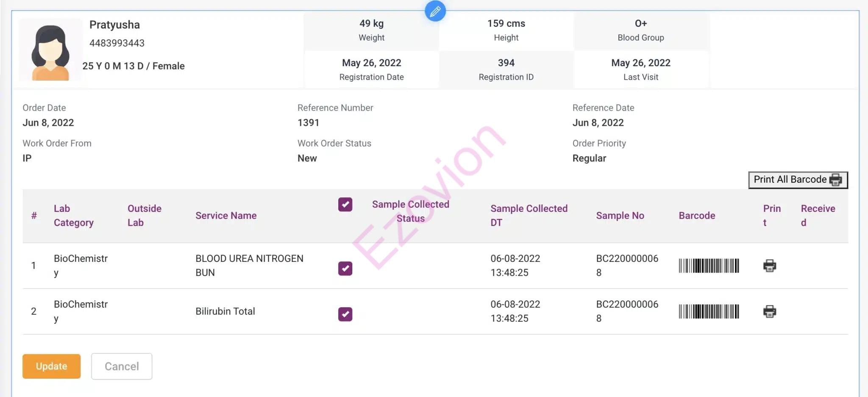Click the Service Name column header

(226, 216)
